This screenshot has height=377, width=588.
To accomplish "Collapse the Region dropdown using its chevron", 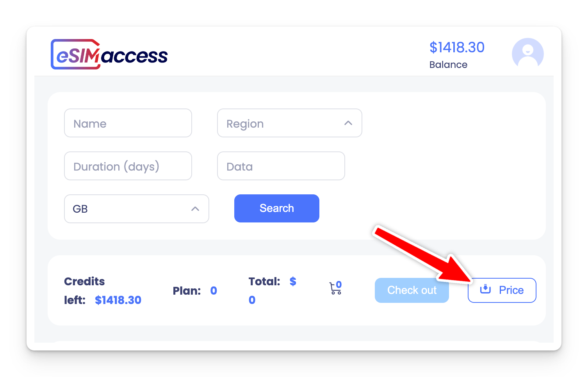I will click(348, 123).
